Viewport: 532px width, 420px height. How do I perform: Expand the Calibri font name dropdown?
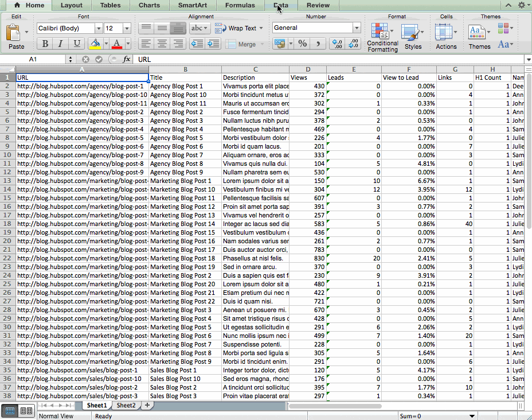pyautogui.click(x=99, y=28)
